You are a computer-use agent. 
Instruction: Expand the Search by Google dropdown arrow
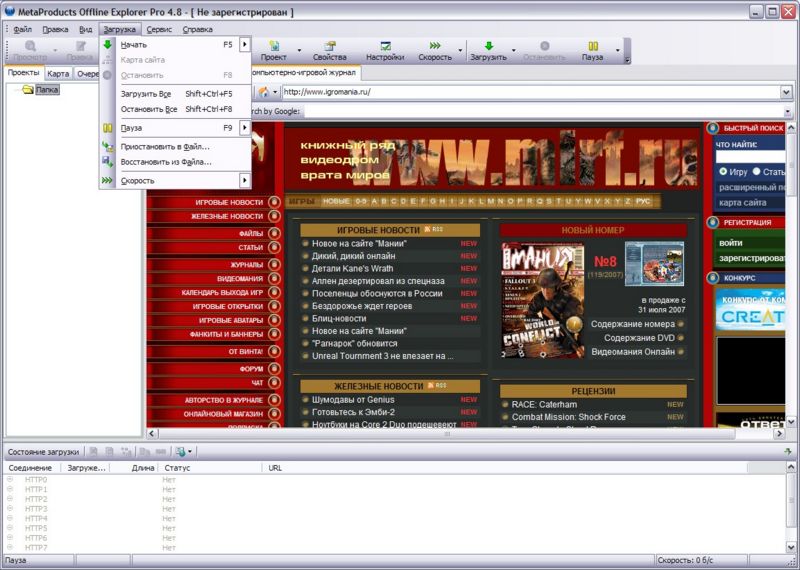pos(788,111)
